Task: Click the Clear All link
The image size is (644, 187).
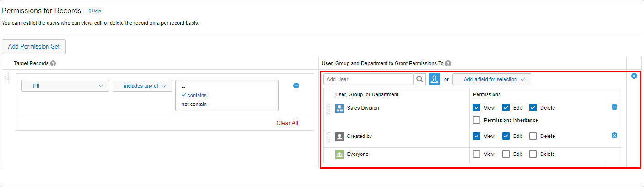Action: (287, 123)
